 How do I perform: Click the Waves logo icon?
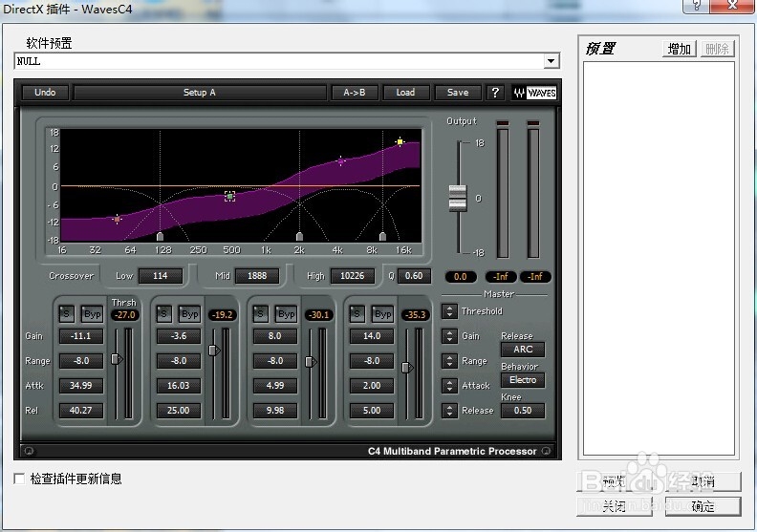pyautogui.click(x=534, y=93)
